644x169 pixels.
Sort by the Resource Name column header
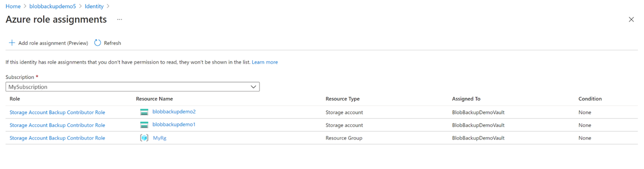click(154, 99)
